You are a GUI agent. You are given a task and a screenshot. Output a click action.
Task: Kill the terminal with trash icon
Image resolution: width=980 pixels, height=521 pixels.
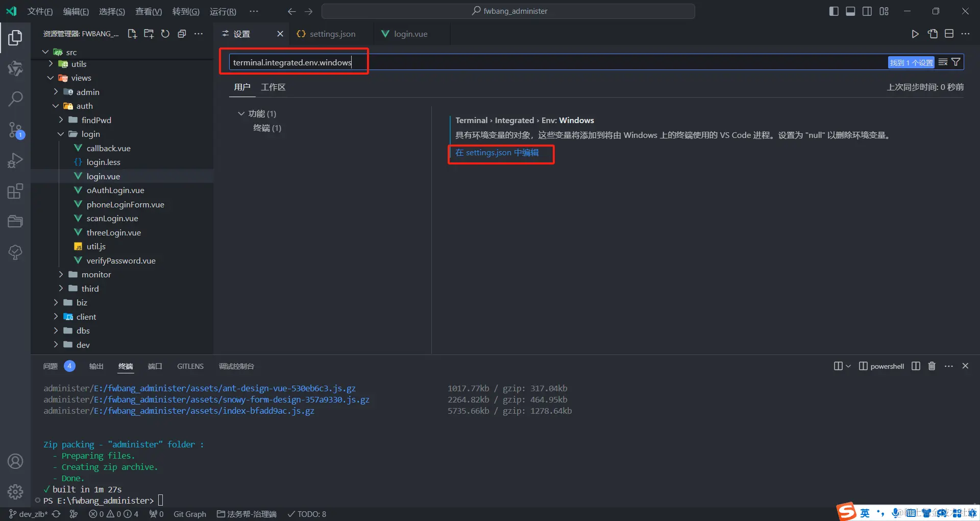932,366
